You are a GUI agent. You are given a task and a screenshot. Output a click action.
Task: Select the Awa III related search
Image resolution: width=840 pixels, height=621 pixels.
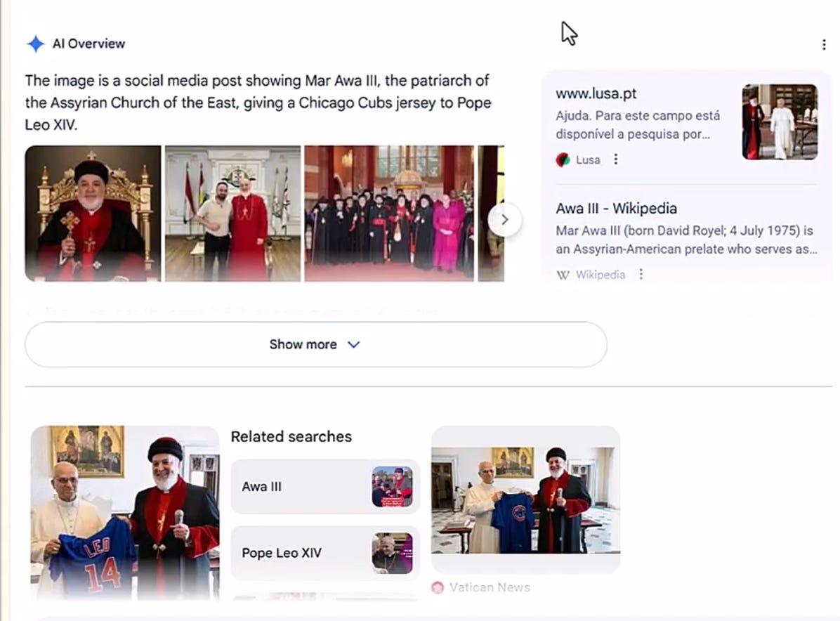coord(324,487)
